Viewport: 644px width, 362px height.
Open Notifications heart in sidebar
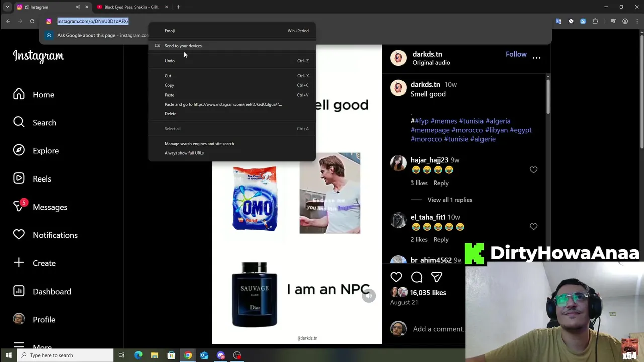point(45,235)
